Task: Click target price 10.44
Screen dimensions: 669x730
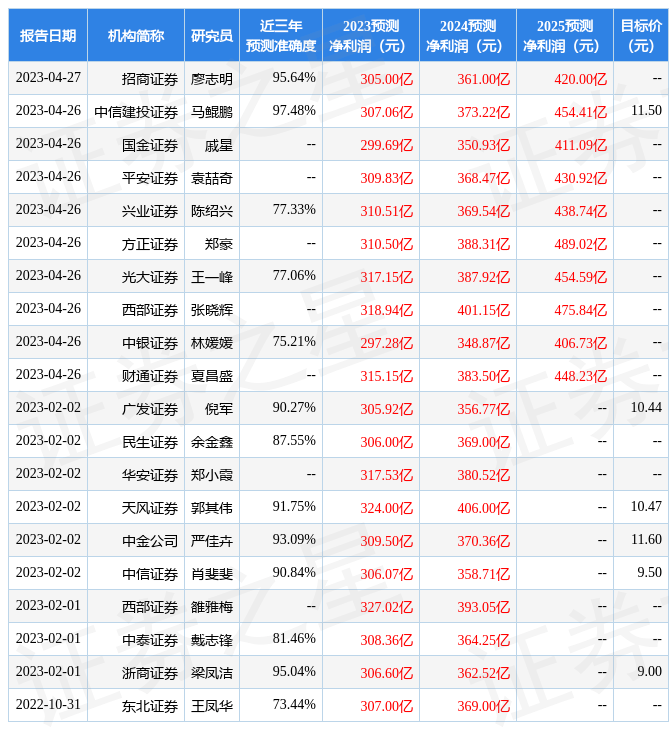Action: (x=646, y=408)
